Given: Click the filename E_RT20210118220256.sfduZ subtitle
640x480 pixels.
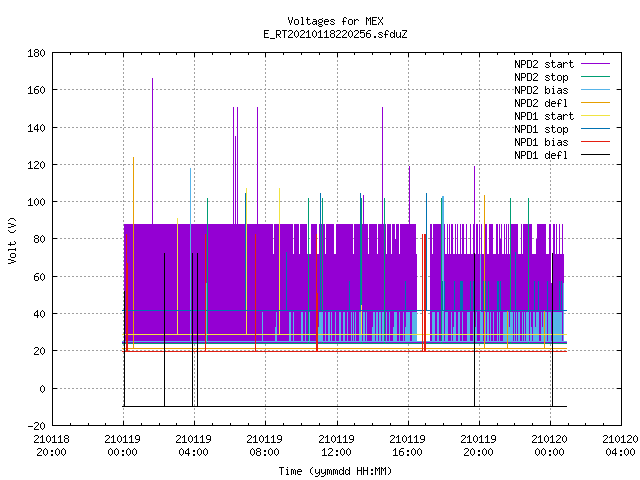Looking at the screenshot, I should pyautogui.click(x=336, y=34).
